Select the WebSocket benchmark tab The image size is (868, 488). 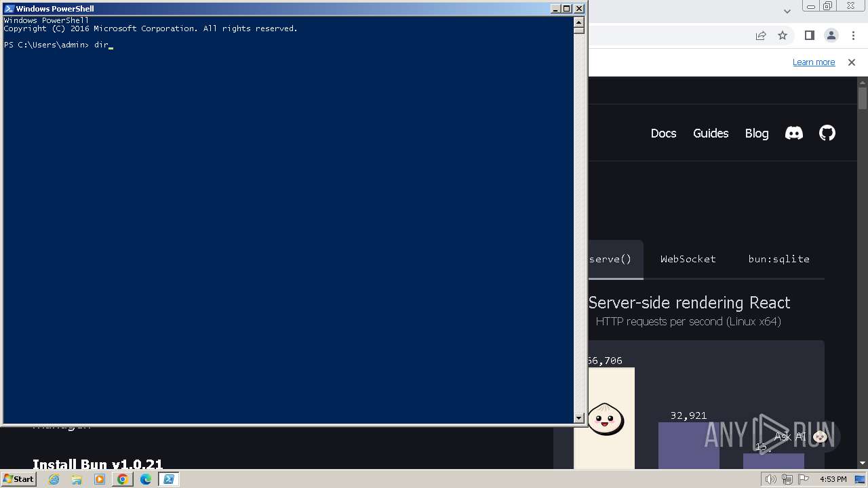click(688, 259)
